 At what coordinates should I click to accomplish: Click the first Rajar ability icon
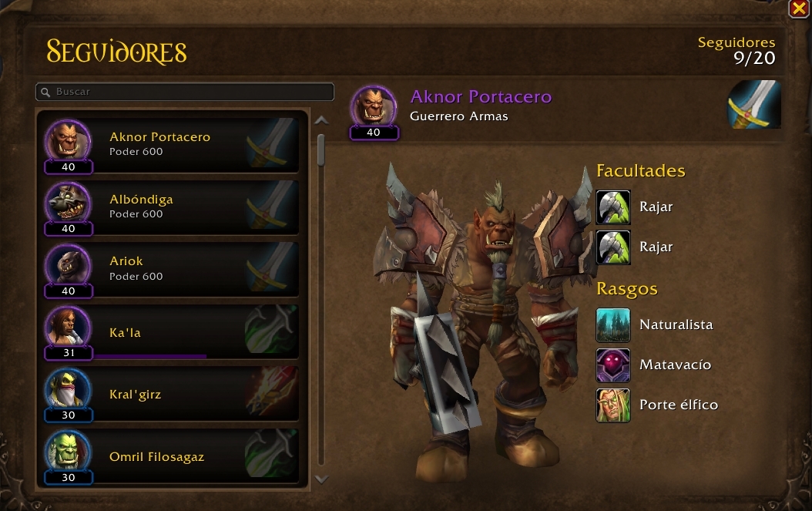tap(613, 207)
